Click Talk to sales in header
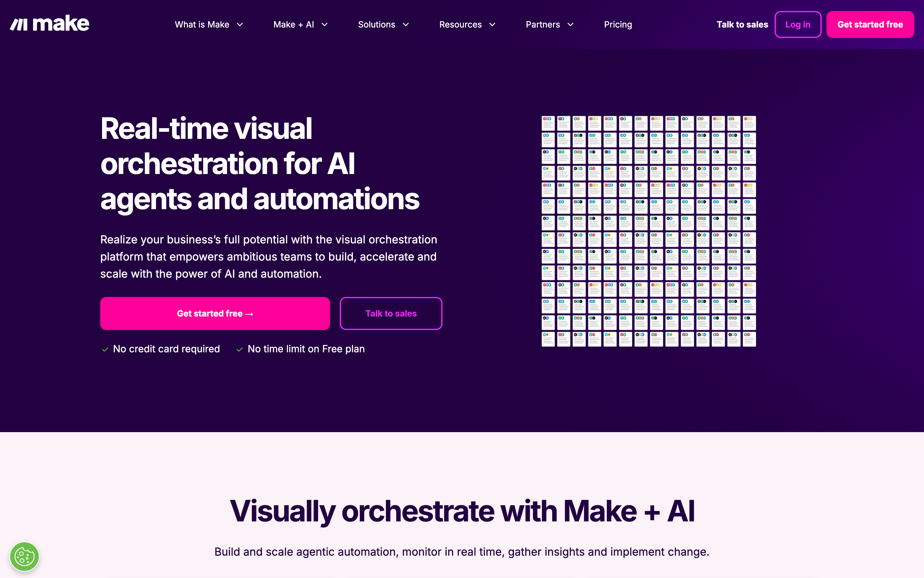 (742, 24)
